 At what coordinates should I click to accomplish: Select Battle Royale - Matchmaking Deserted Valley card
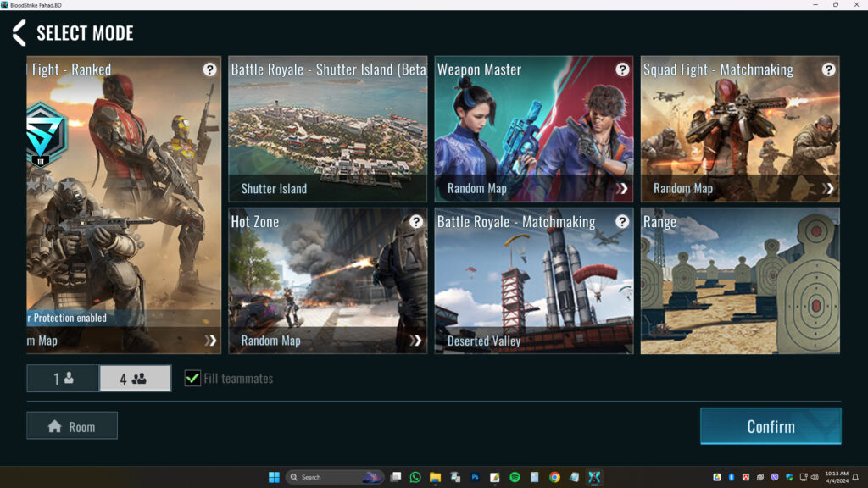[534, 281]
